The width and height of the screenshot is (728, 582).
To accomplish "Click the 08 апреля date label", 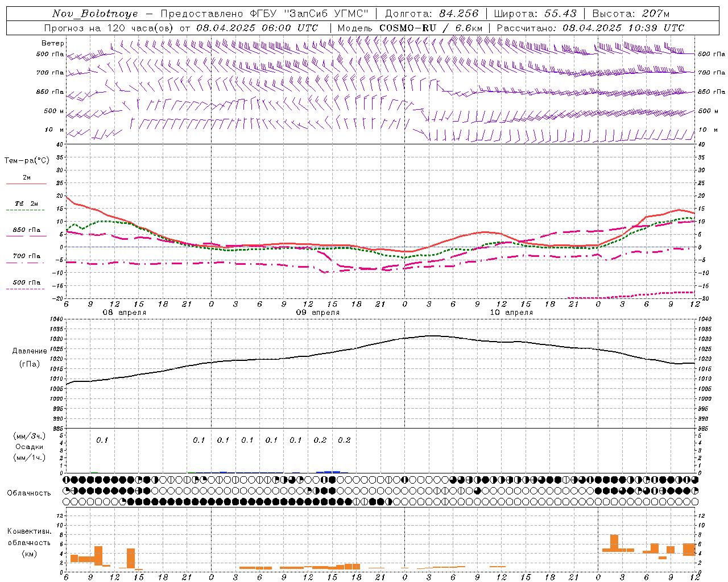I will pyautogui.click(x=124, y=313).
